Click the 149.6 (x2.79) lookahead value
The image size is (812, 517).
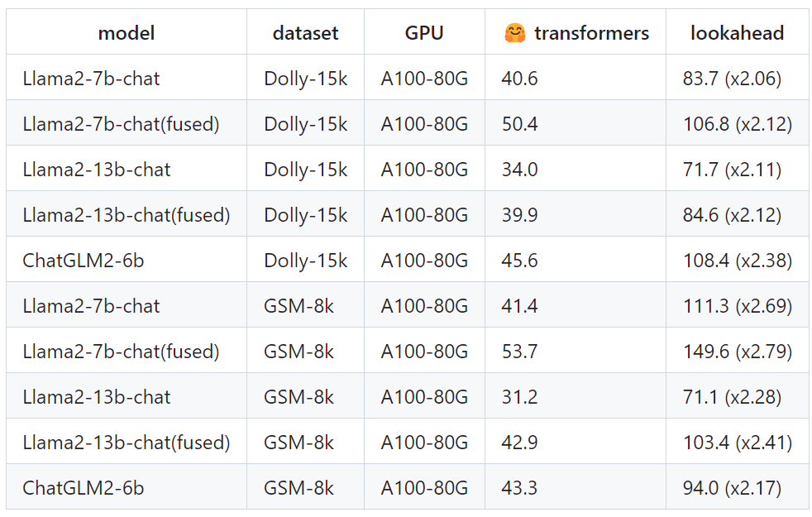coord(738,351)
